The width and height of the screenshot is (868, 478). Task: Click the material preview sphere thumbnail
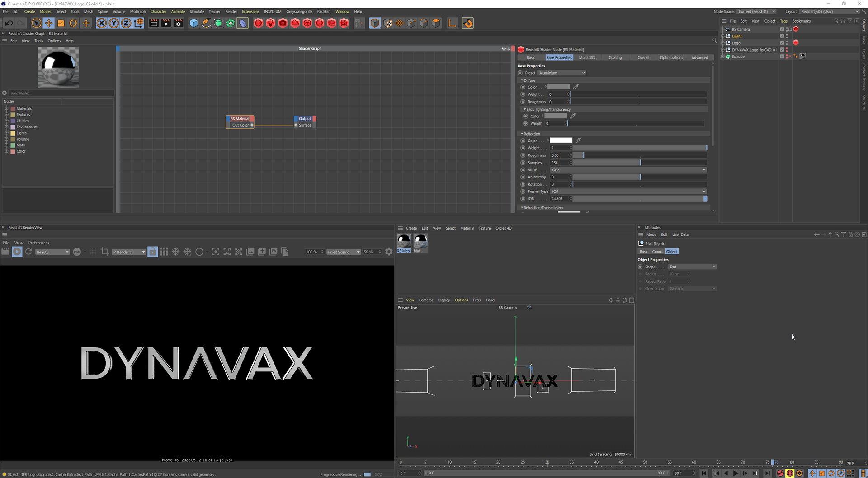point(58,67)
